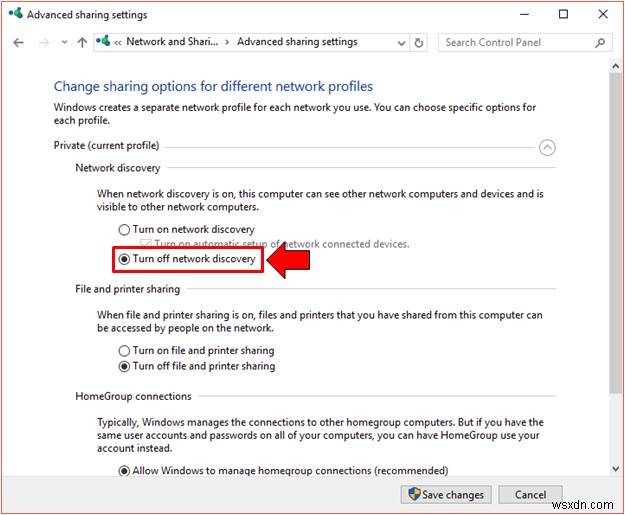Refresh the Advanced sharing settings page
This screenshot has width=625, height=515.
419,43
